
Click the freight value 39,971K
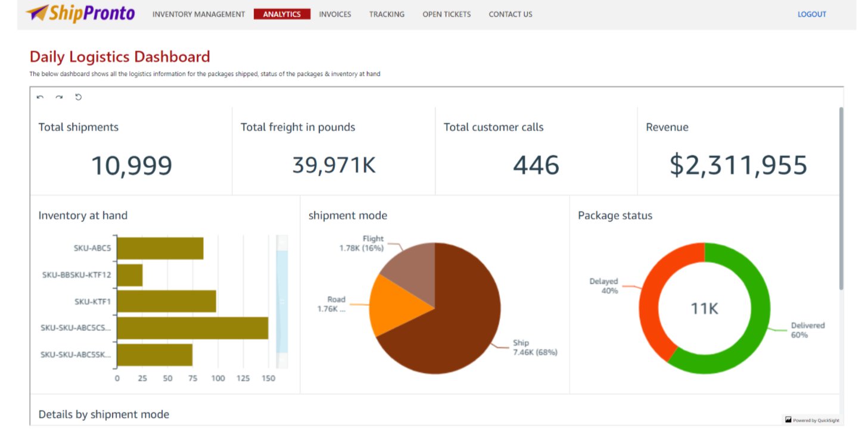pyautogui.click(x=334, y=165)
